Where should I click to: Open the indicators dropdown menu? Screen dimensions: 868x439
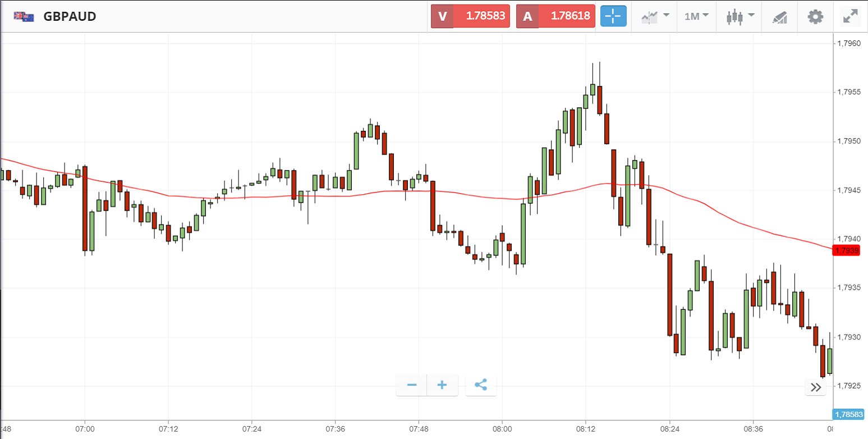pos(655,16)
